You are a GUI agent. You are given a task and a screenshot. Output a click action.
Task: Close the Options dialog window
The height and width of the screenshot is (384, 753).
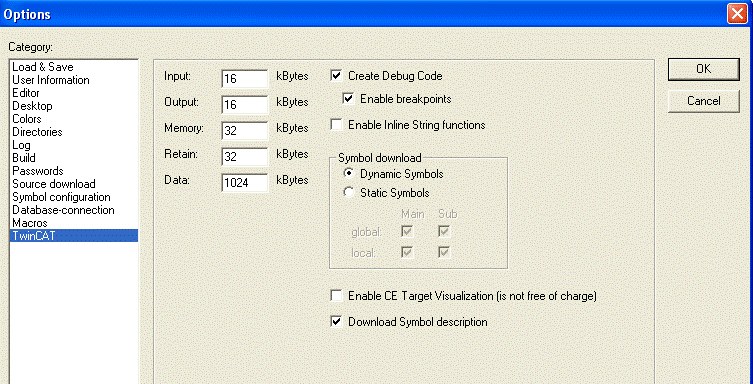tap(737, 13)
